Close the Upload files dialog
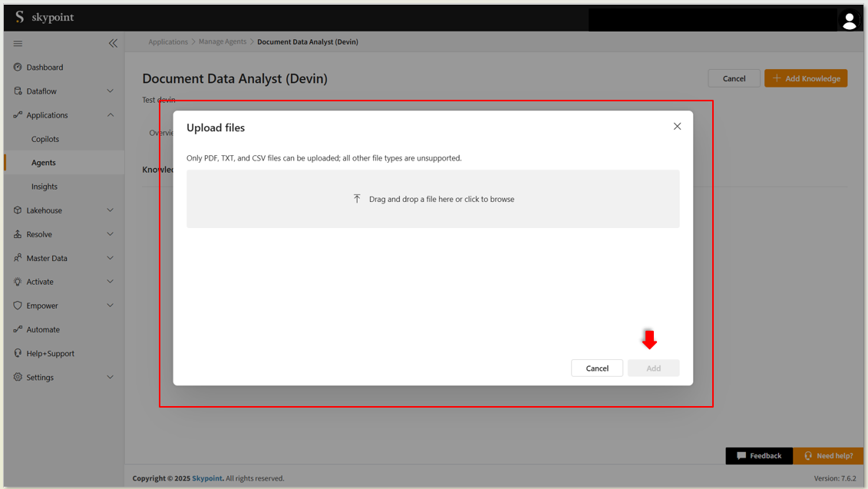This screenshot has height=489, width=868. [x=677, y=127]
